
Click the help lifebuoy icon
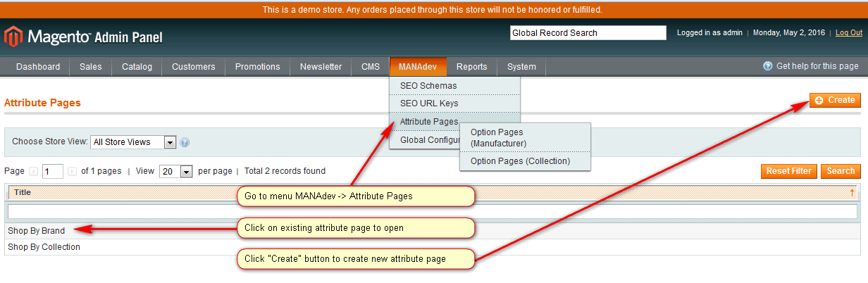click(768, 66)
